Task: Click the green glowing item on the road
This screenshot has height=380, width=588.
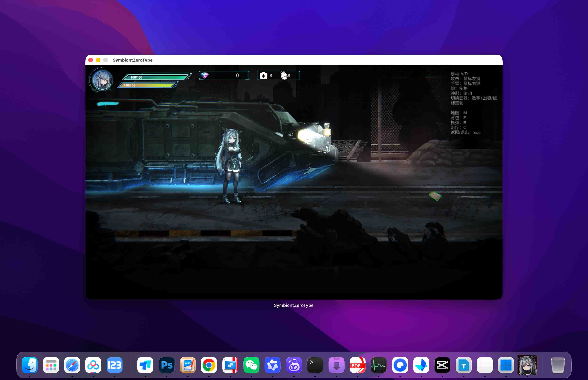Action: [435, 196]
